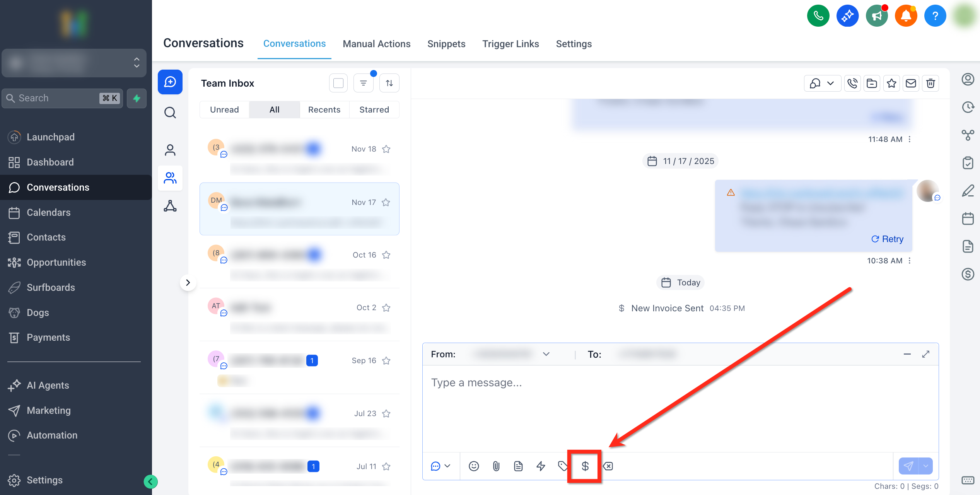The image size is (980, 495).
Task: Click the phone call icon in chat header
Action: (852, 83)
